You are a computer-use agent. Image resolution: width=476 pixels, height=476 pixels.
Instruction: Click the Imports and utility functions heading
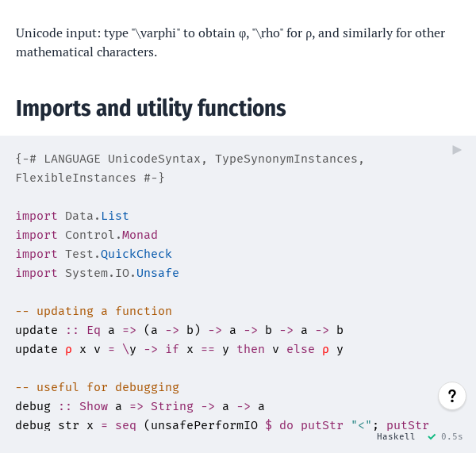[x=151, y=109]
